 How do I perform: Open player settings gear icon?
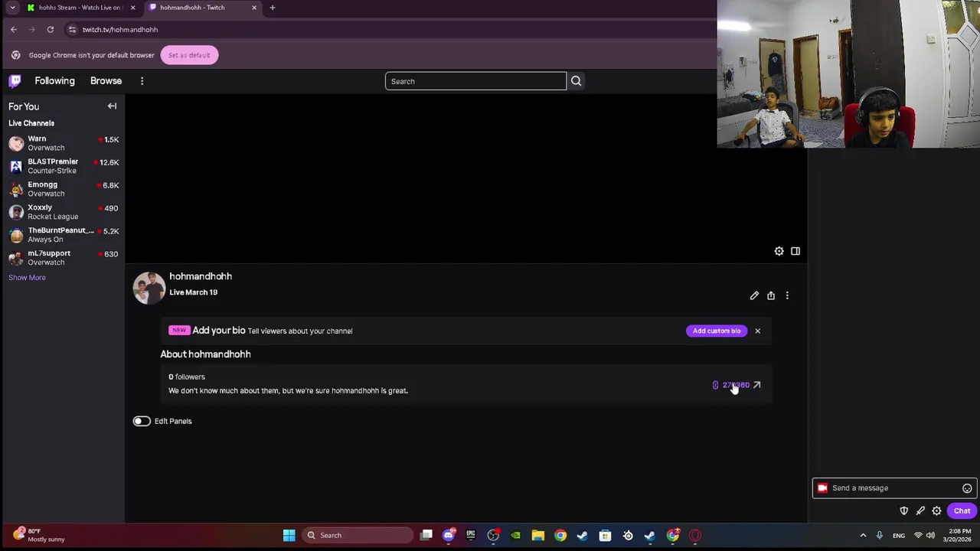click(779, 251)
